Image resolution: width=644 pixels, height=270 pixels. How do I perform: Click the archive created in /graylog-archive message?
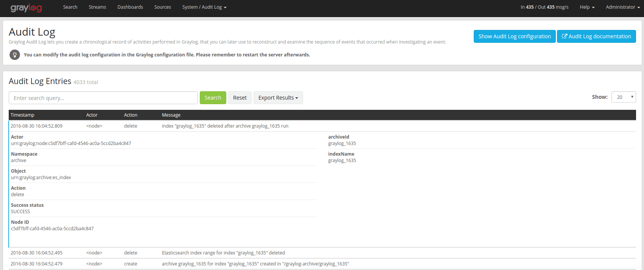point(255,264)
